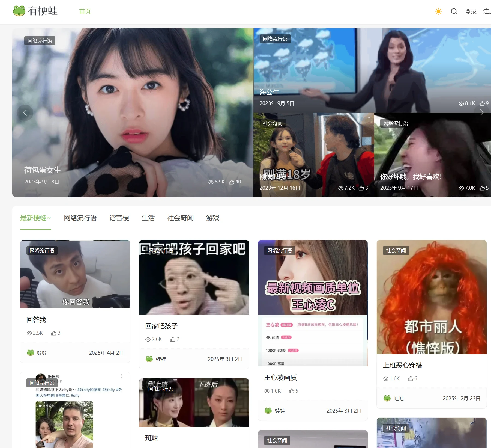Click views eye icon on 上班恶心穿搭 post
491x448 pixels.
click(x=386, y=379)
